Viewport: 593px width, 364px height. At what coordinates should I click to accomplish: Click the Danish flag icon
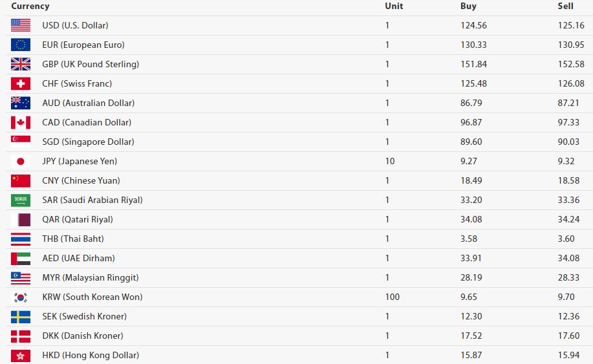21,336
